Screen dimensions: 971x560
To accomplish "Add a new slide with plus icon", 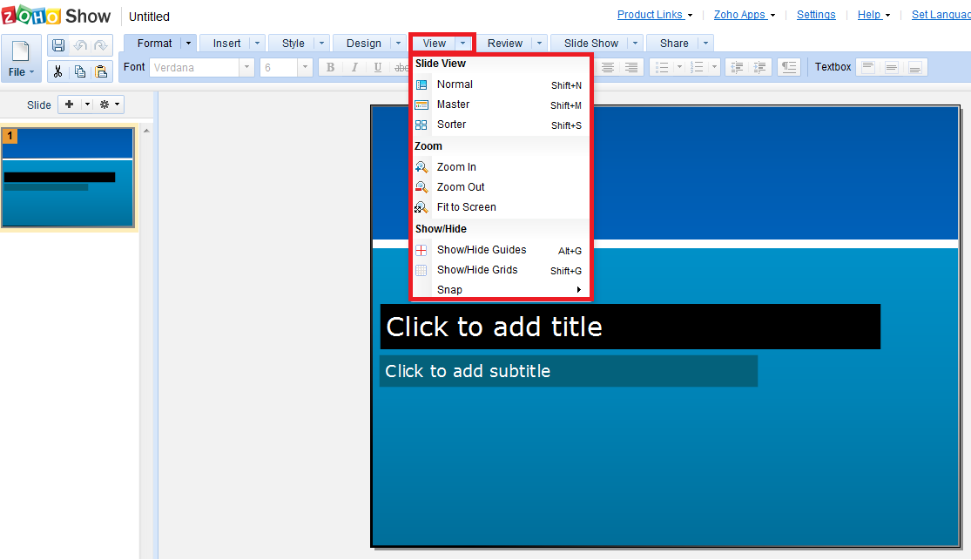I will pos(70,105).
